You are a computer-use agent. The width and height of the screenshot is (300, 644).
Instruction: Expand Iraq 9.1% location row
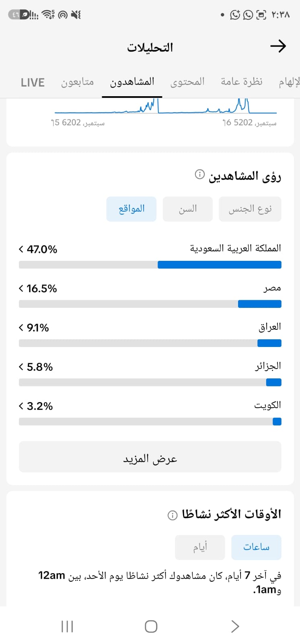pyautogui.click(x=150, y=334)
